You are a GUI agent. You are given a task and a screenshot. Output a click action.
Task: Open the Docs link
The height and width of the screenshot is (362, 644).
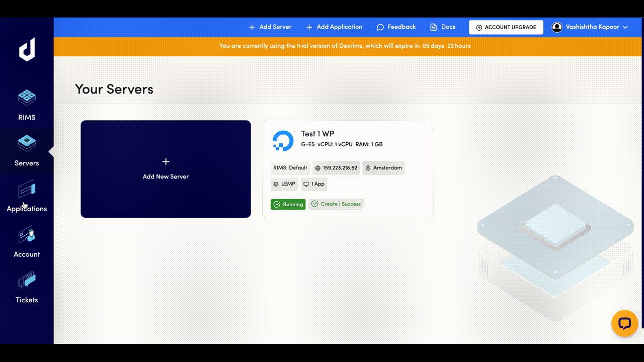[443, 27]
